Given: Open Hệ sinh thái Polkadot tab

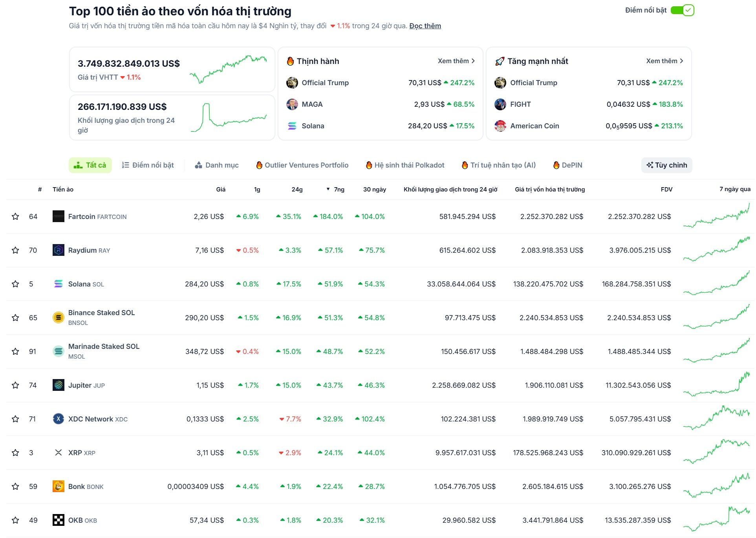Looking at the screenshot, I should pos(405,165).
